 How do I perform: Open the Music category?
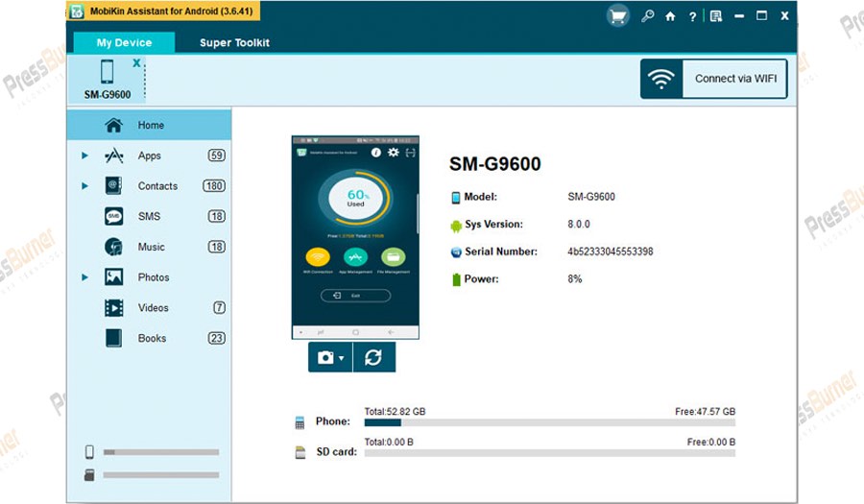[x=151, y=247]
